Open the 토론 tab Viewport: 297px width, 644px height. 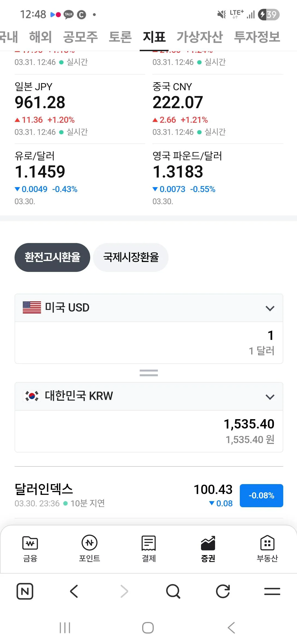tap(120, 37)
